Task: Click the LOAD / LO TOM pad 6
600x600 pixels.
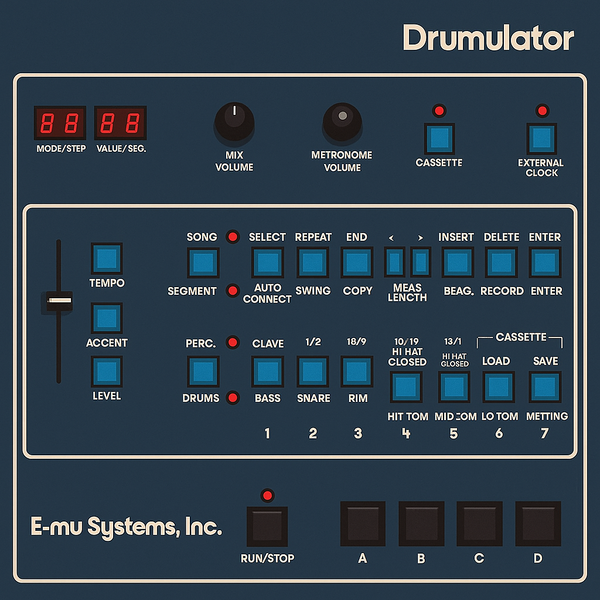Action: (499, 387)
